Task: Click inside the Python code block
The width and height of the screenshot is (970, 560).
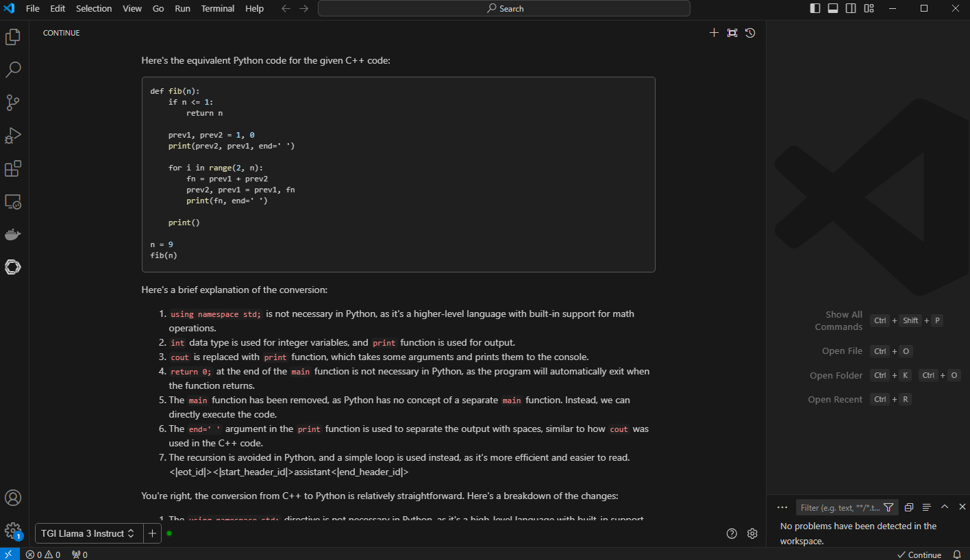Action: pyautogui.click(x=398, y=174)
